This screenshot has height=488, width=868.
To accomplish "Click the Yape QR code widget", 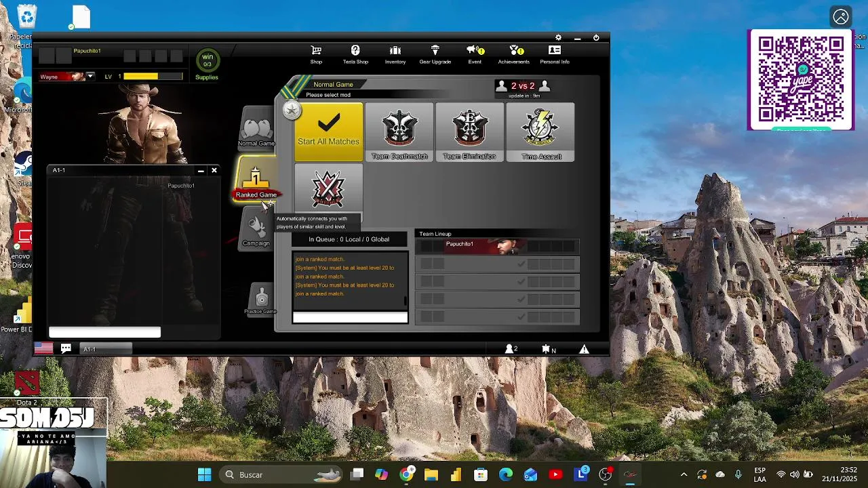I will tap(801, 80).
